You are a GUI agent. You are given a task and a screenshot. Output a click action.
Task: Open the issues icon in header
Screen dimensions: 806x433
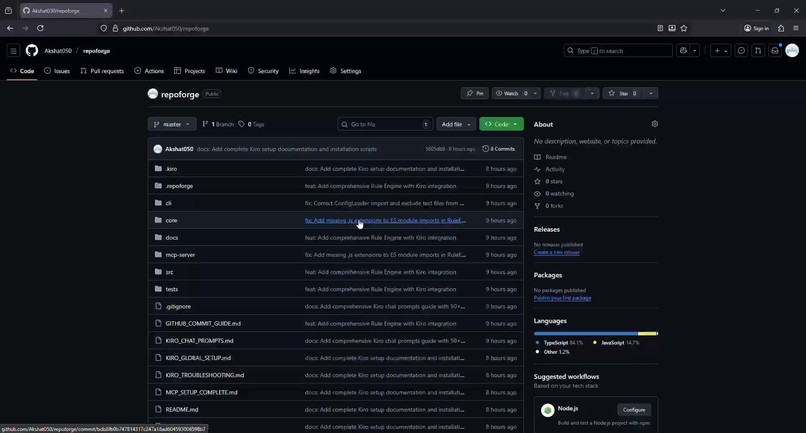tap(741, 50)
